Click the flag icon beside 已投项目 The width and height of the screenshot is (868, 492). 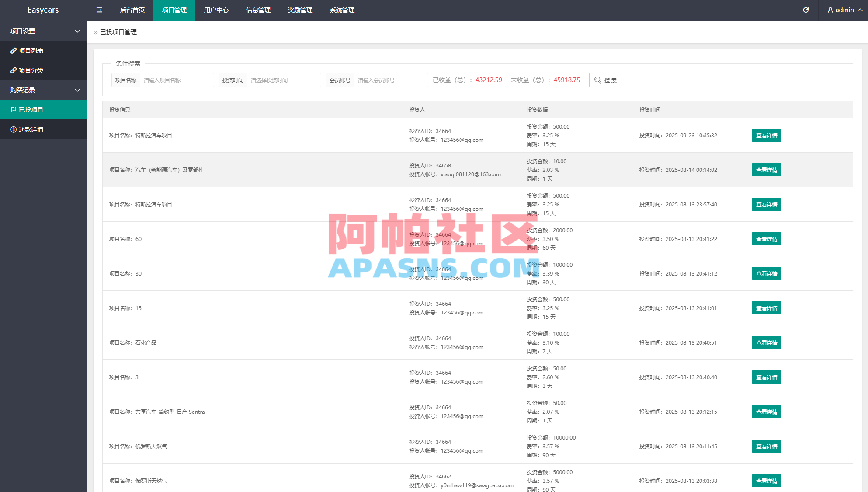coord(13,109)
